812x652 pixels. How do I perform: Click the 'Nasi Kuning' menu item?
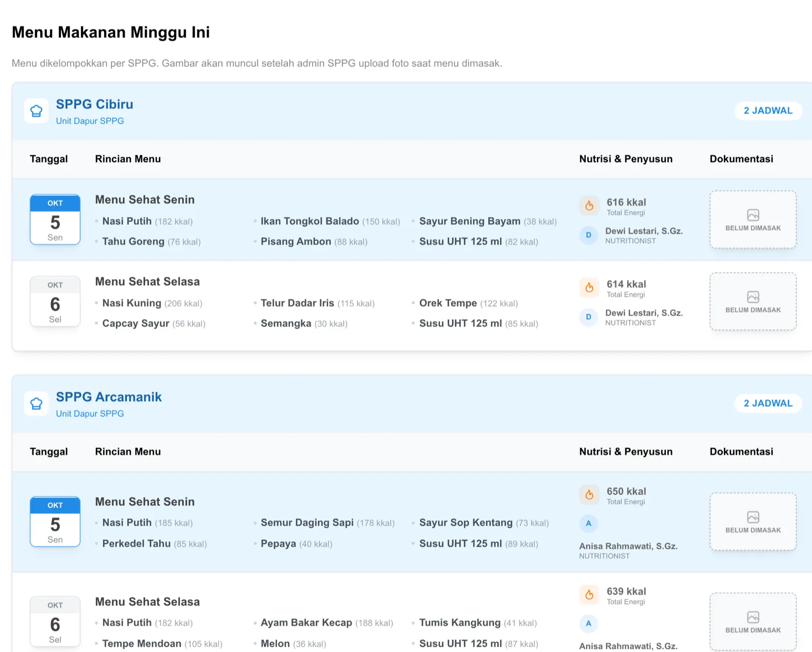click(131, 303)
